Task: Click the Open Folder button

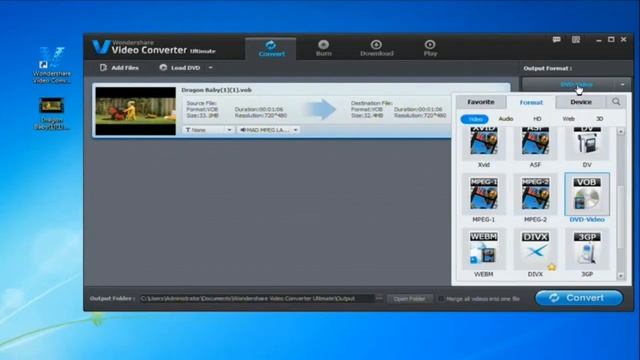Action: click(409, 299)
